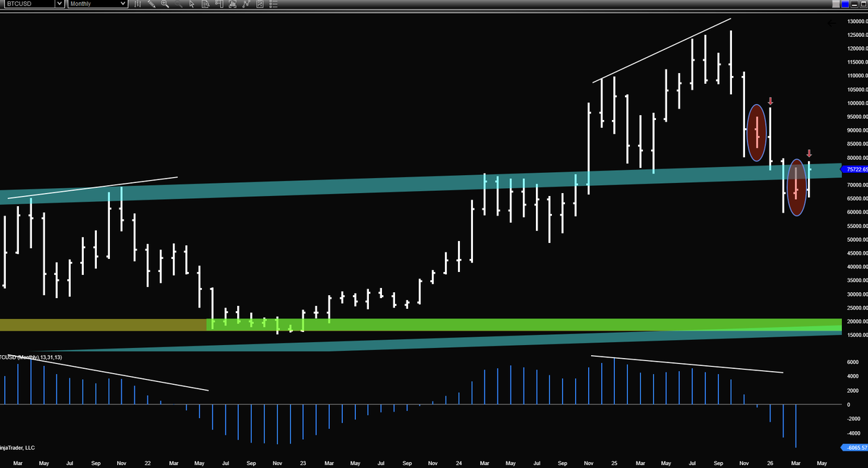The height and width of the screenshot is (468, 868).
Task: Click the blue interval link swatch
Action: 845,4
